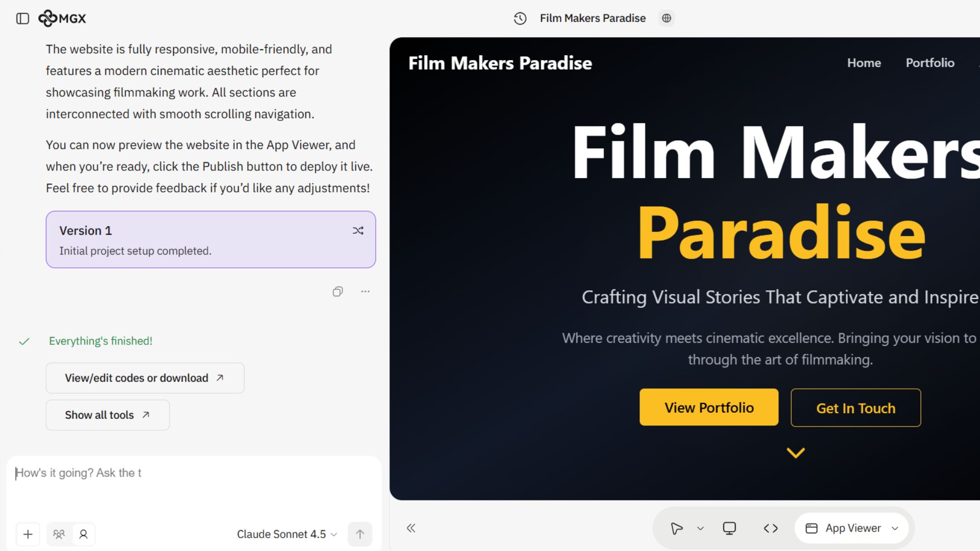This screenshot has height=551, width=980.
Task: Go to the Home nav item
Action: pyautogui.click(x=864, y=63)
